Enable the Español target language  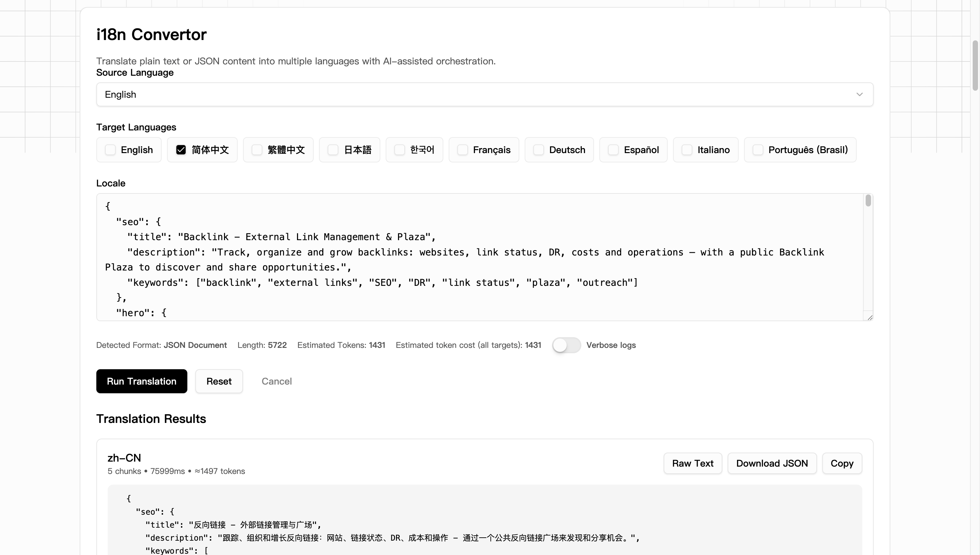coord(612,150)
